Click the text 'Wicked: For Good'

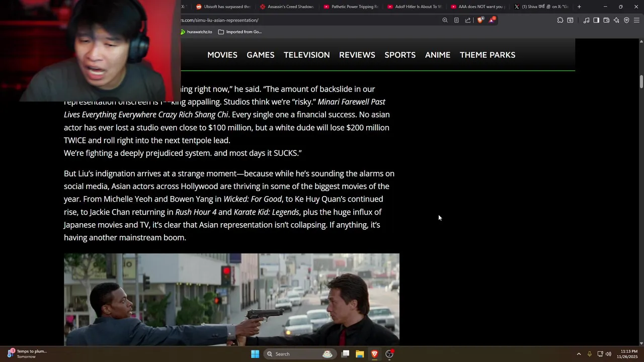[253, 199]
